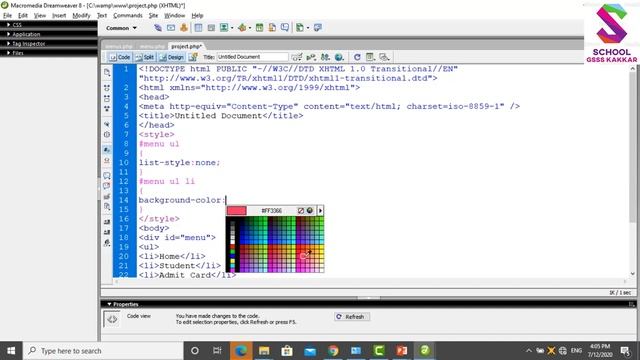Click the code editor vertical scrollbar
Screen dimensions: 640x360
pyautogui.click(x=633, y=171)
